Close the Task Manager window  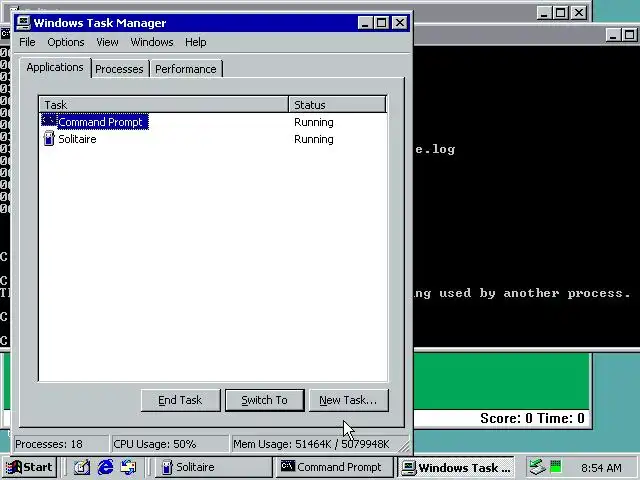(x=400, y=23)
